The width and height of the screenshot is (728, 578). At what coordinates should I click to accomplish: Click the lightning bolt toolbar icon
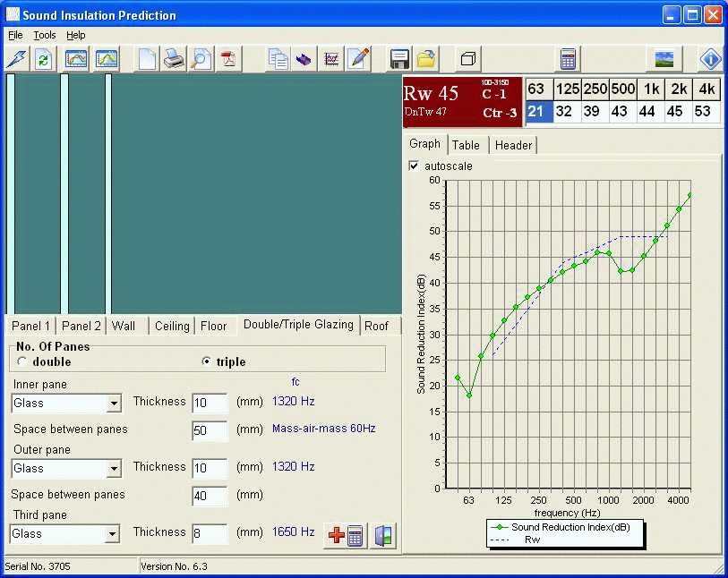tap(17, 59)
